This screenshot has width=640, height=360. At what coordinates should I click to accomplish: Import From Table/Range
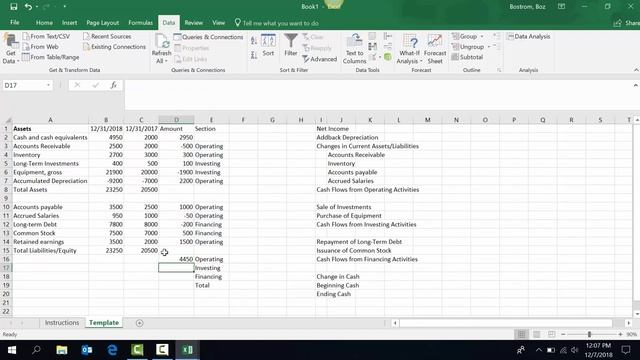(x=51, y=57)
